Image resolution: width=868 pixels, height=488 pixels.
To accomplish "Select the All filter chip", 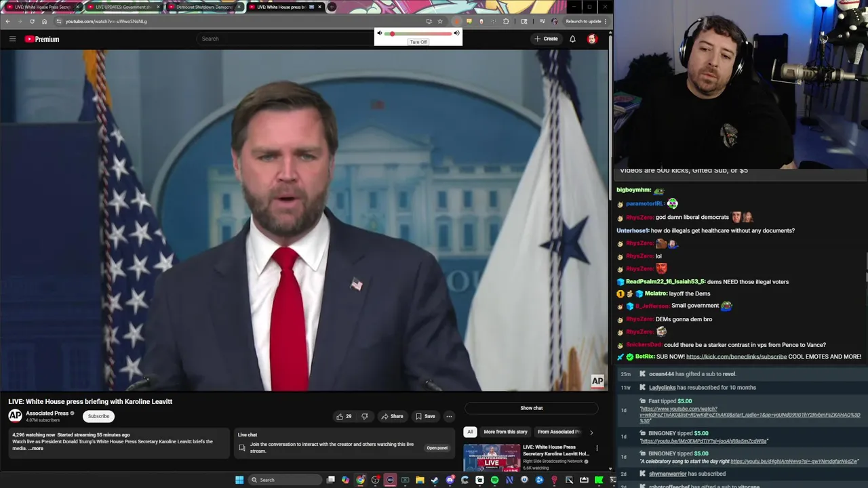I will pyautogui.click(x=470, y=432).
